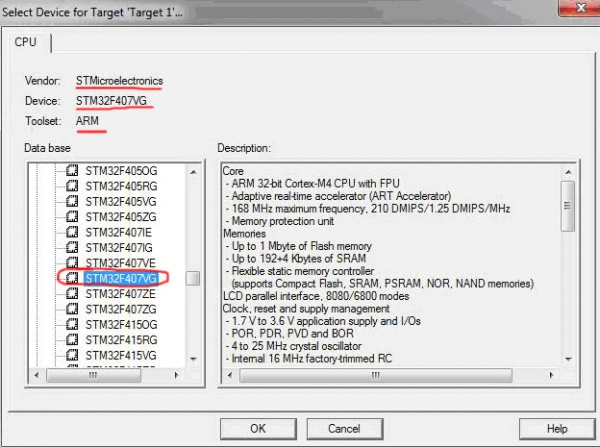Select STM32F405RG device in database

[121, 186]
